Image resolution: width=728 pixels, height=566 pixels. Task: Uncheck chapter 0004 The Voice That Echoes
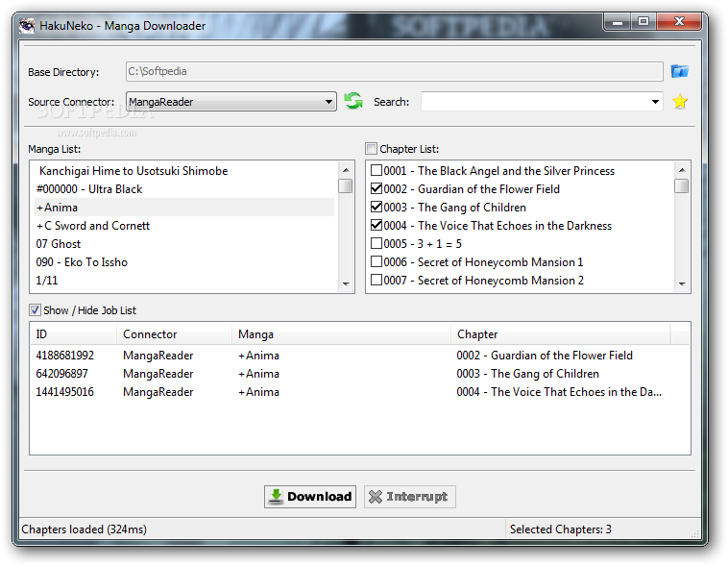click(x=376, y=226)
